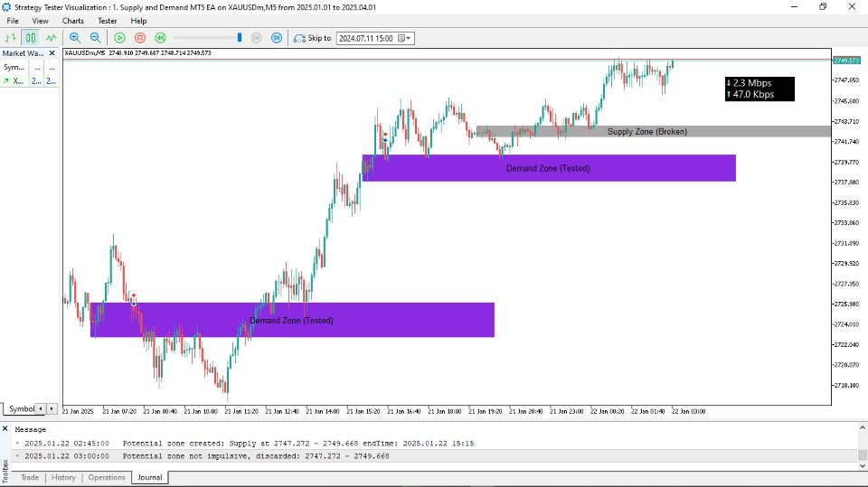This screenshot has width=868, height=487.
Task: Click the Strategy Tester app icon in title bar
Action: point(6,7)
